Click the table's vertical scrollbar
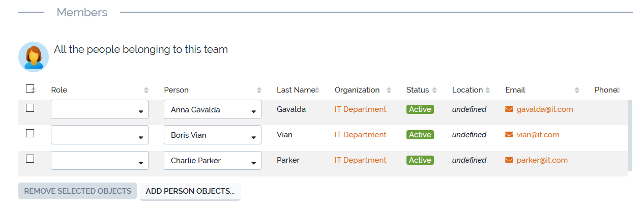The height and width of the screenshot is (210, 644). pos(630,135)
